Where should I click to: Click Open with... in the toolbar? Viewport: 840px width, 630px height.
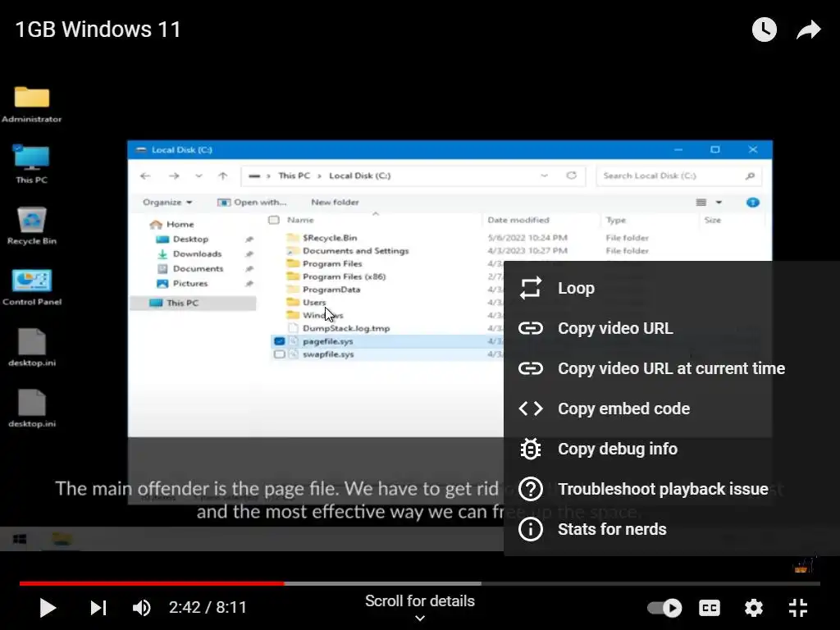click(x=252, y=202)
